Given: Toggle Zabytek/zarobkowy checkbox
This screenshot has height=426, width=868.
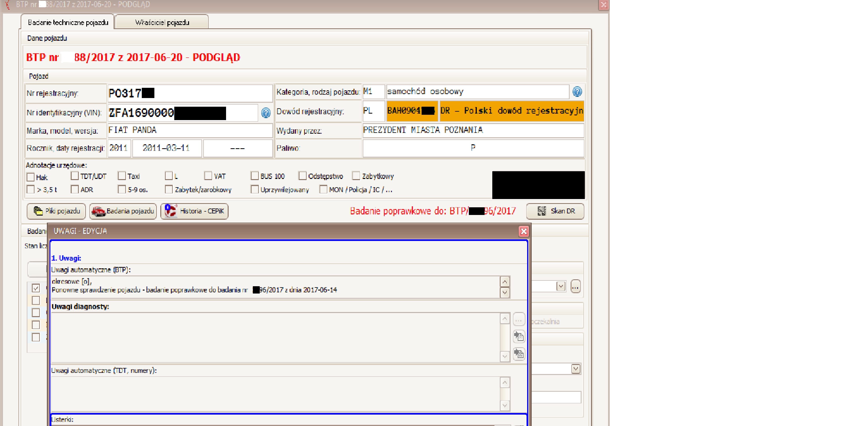Looking at the screenshot, I should [169, 190].
